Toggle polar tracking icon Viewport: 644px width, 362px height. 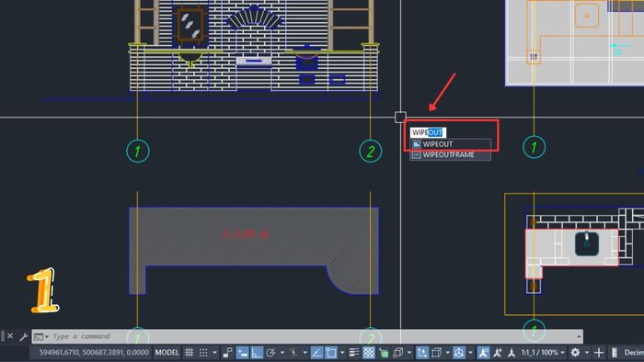click(270, 353)
